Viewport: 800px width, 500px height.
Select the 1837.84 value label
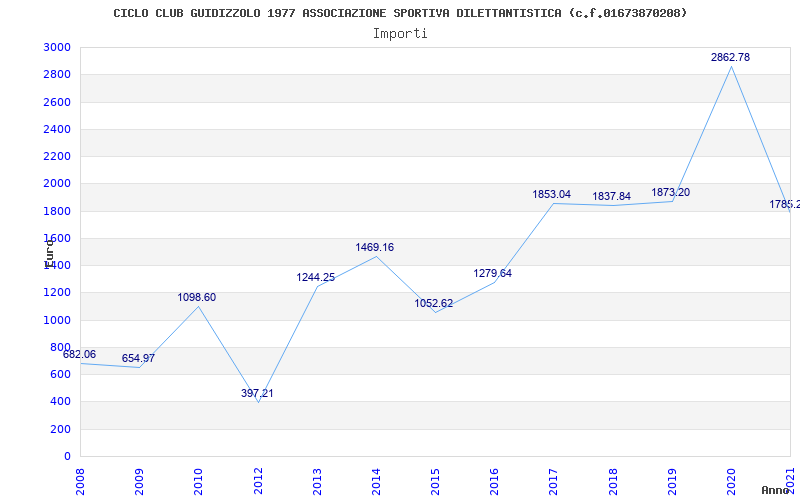coord(611,196)
